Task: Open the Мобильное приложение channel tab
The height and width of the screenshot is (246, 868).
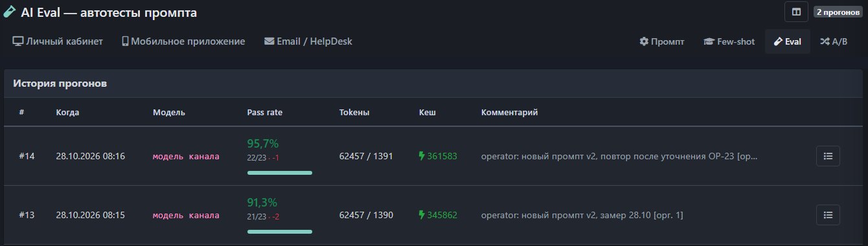Action: [x=183, y=41]
